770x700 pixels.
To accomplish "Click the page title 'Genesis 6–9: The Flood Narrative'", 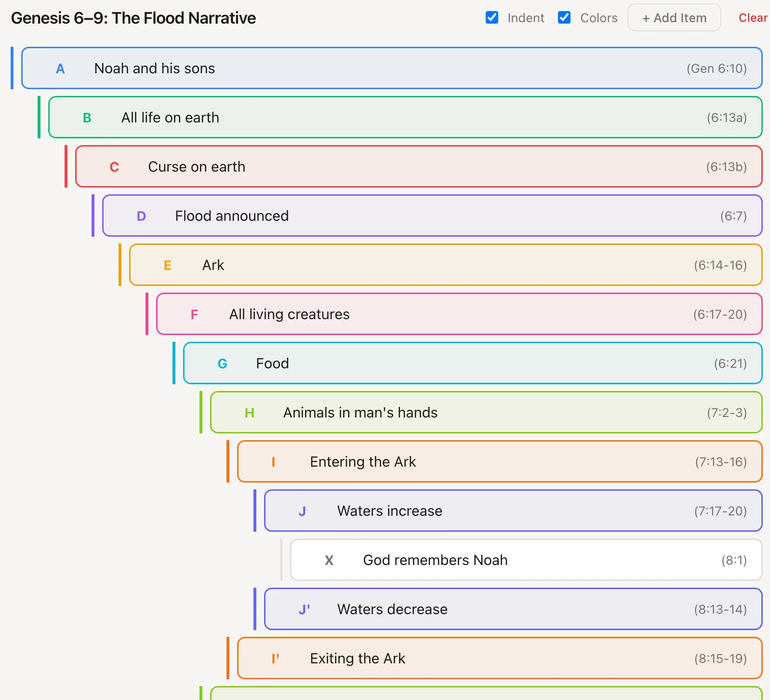I will 133,18.
